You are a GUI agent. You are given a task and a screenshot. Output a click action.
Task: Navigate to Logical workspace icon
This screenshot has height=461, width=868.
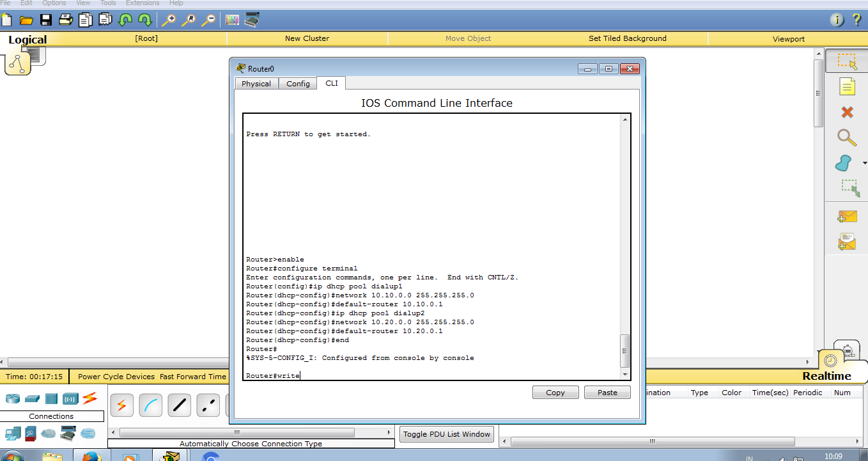coord(18,63)
